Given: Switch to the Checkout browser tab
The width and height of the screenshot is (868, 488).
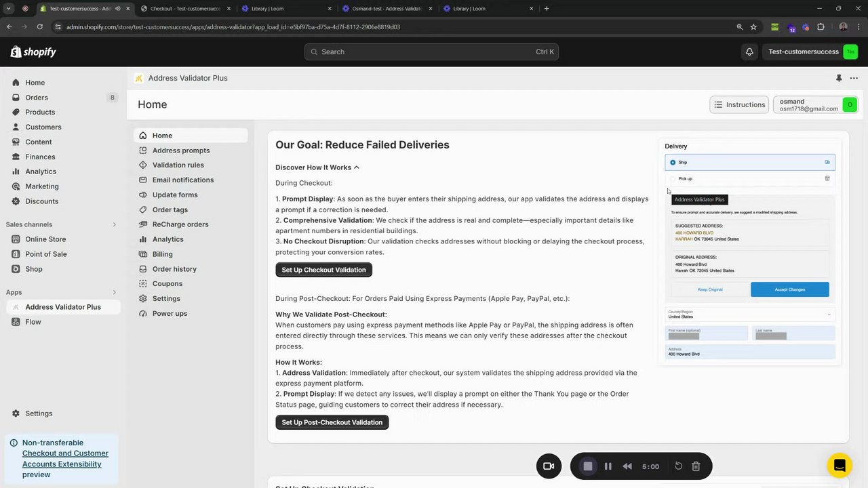Looking at the screenshot, I should [x=185, y=9].
